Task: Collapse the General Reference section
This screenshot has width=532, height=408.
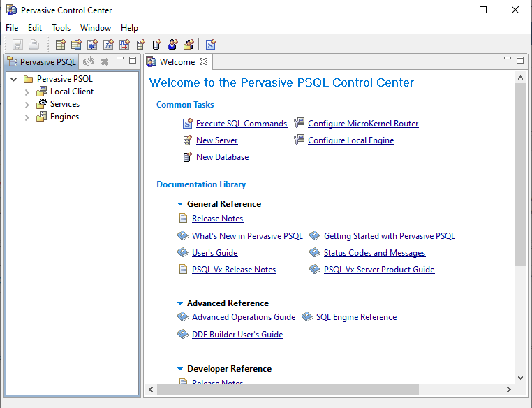Action: (180, 204)
